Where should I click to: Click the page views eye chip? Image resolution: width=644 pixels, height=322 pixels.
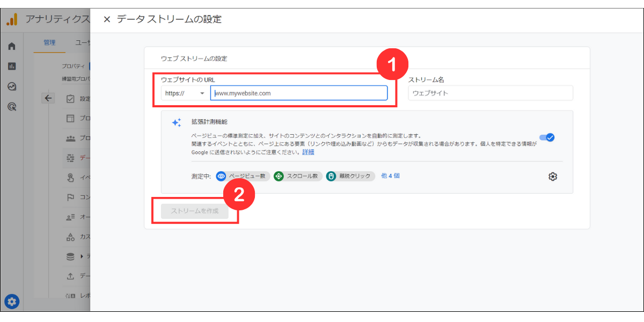[243, 176]
